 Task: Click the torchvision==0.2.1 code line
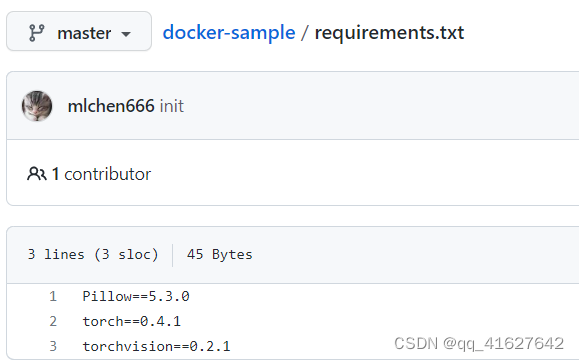156,346
